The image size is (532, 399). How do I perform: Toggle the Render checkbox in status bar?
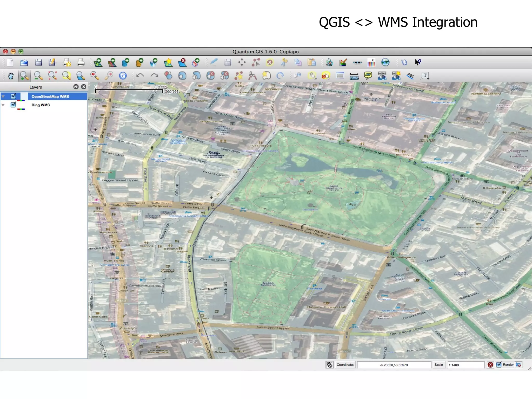pyautogui.click(x=499, y=364)
